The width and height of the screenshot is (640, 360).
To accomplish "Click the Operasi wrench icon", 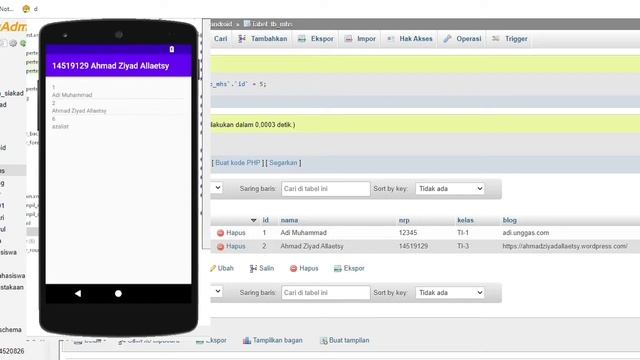I will (x=448, y=39).
